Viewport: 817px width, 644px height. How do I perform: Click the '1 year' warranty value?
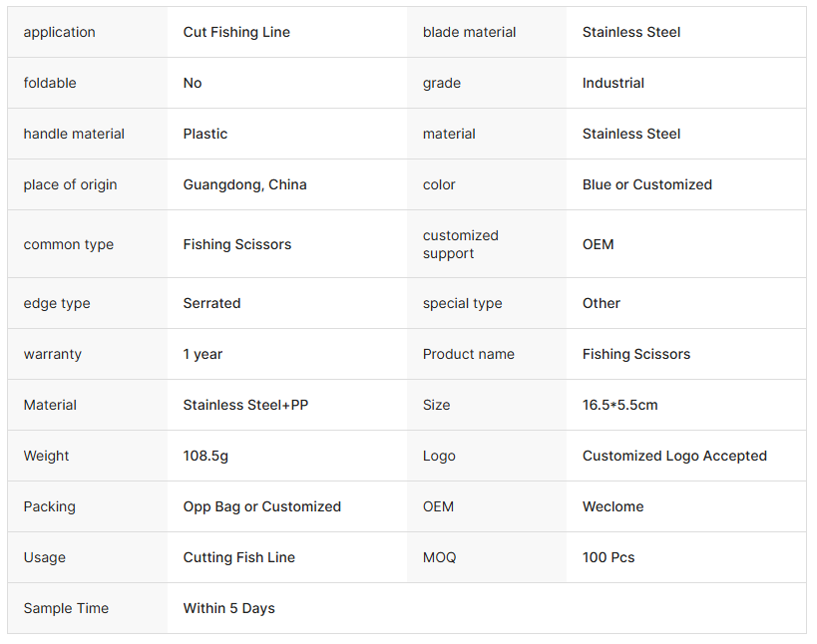[203, 354]
